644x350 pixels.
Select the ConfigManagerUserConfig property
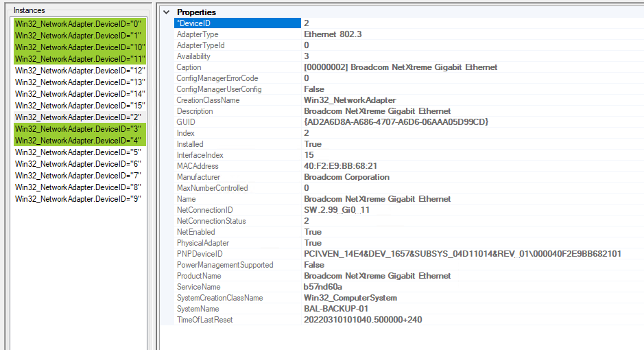(x=219, y=89)
